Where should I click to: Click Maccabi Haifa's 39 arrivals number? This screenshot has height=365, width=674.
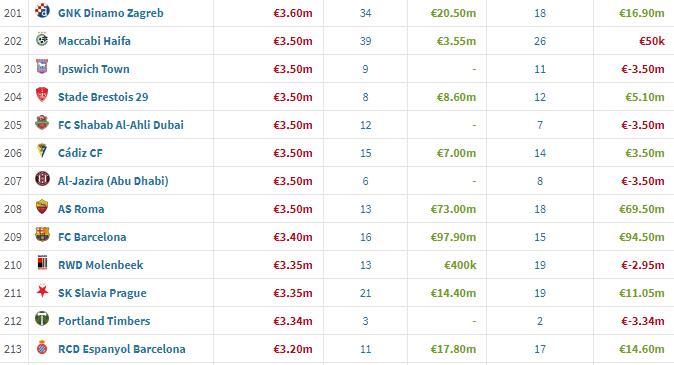pyautogui.click(x=365, y=41)
